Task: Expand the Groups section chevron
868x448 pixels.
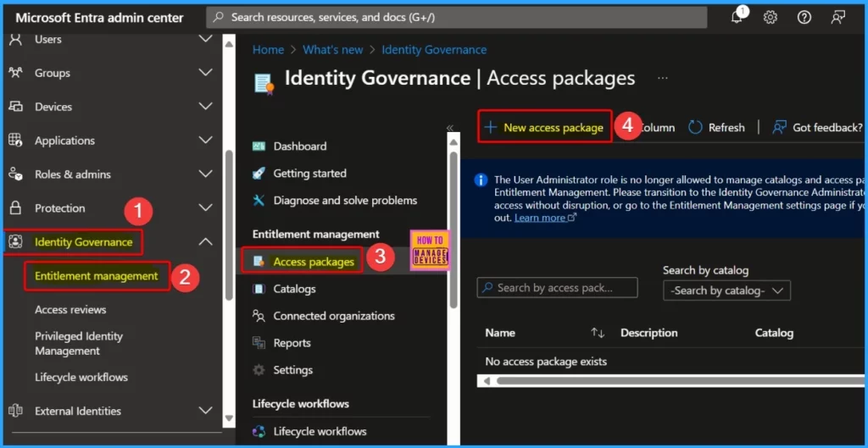Action: (206, 73)
